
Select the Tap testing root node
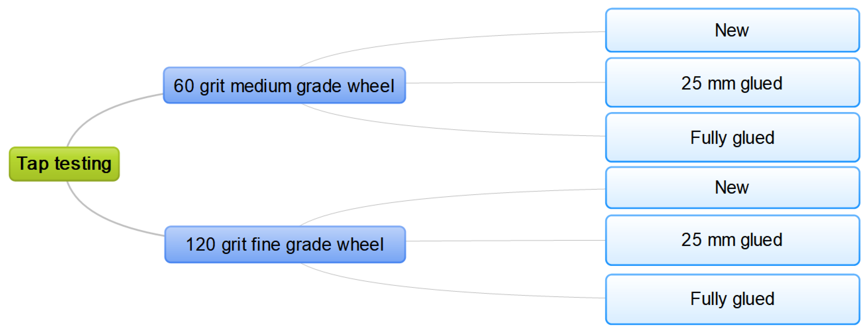click(x=64, y=164)
